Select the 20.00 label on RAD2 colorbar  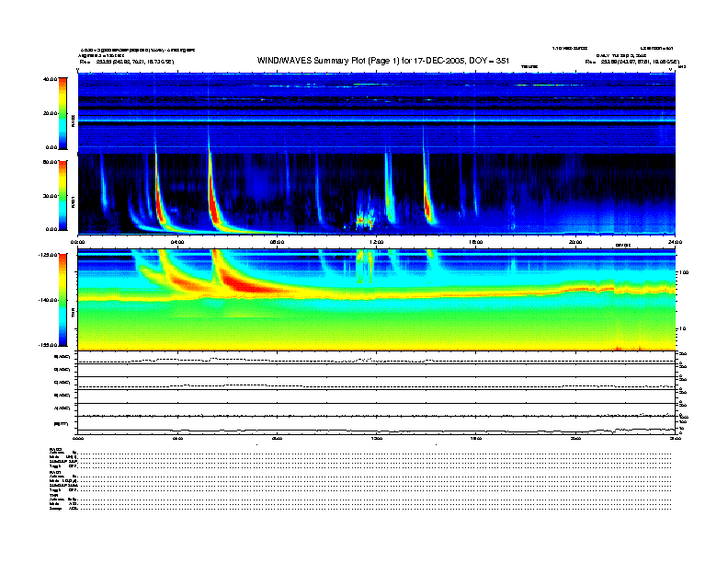[x=51, y=113]
